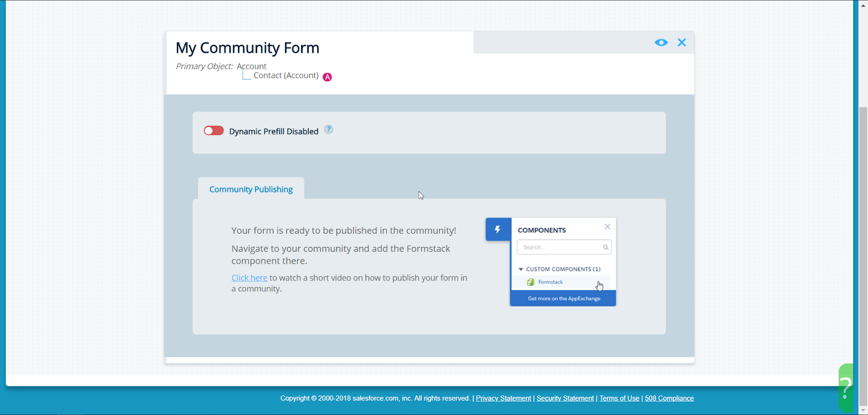Viewport: 868px width, 415px height.
Task: Close the Components panel with its X
Action: coord(607,227)
